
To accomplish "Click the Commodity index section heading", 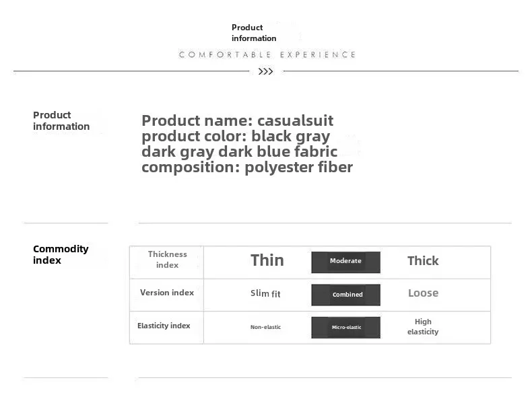I will [61, 254].
